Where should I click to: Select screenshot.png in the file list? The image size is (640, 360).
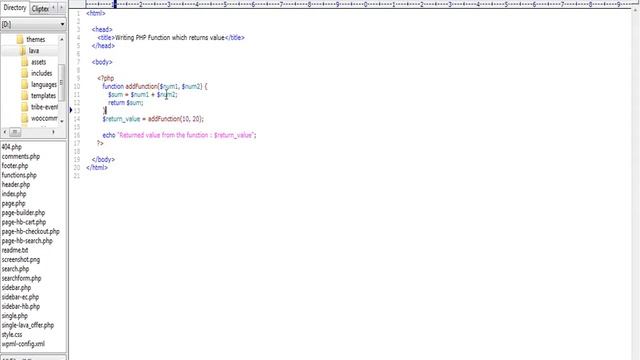(x=21, y=260)
